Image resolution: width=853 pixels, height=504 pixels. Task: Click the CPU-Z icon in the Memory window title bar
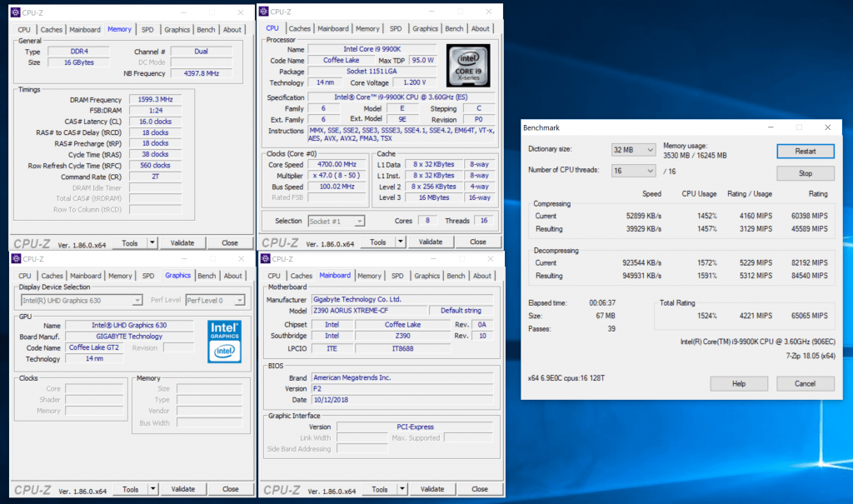(x=16, y=12)
